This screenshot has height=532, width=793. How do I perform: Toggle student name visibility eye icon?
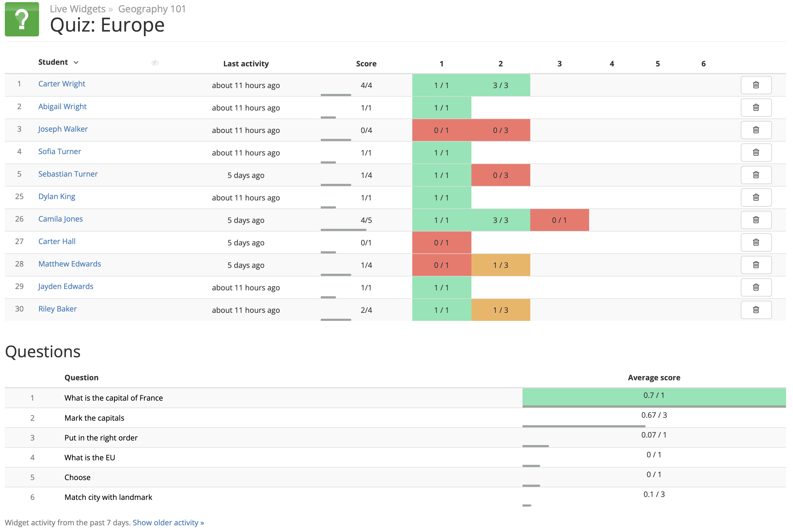pos(155,63)
